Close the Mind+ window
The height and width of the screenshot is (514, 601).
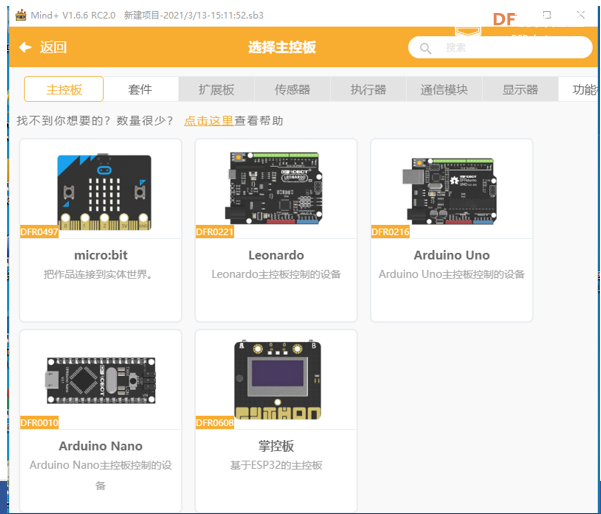click(581, 15)
